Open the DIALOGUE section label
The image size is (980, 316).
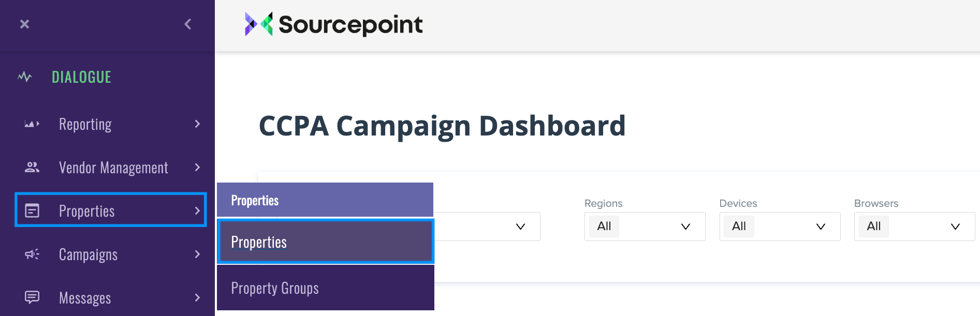(x=81, y=77)
